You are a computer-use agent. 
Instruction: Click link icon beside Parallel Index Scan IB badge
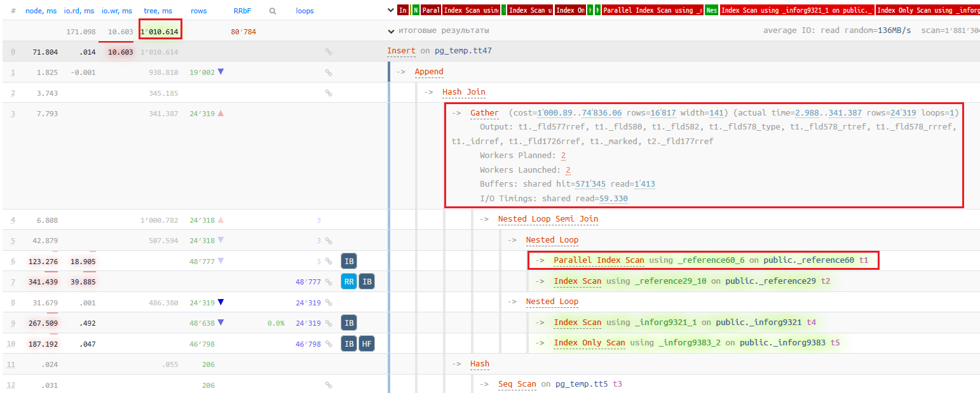(329, 261)
